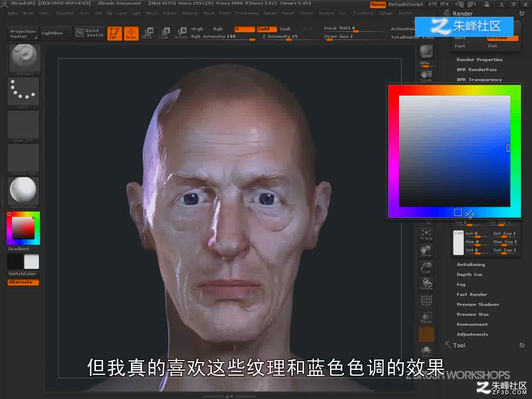Open the Transform menu

coord(363,13)
